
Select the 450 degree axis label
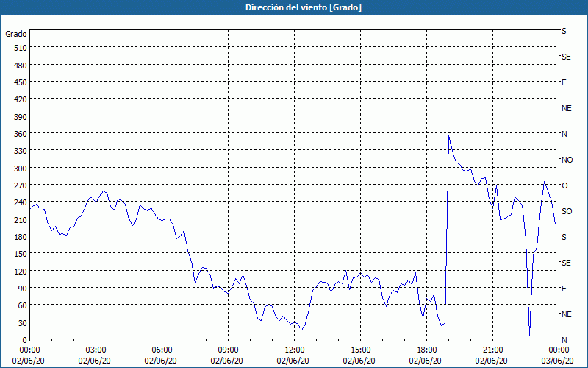[21, 82]
